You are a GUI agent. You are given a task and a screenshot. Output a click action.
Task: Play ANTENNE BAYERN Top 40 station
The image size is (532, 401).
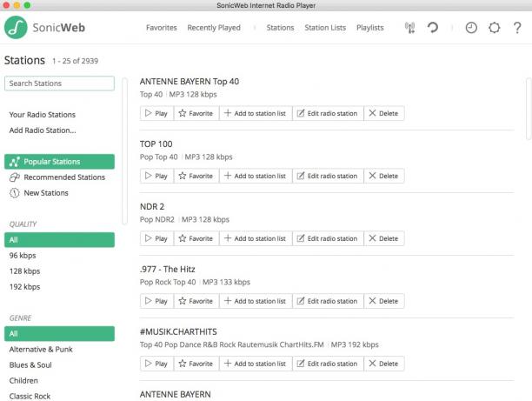pos(156,113)
